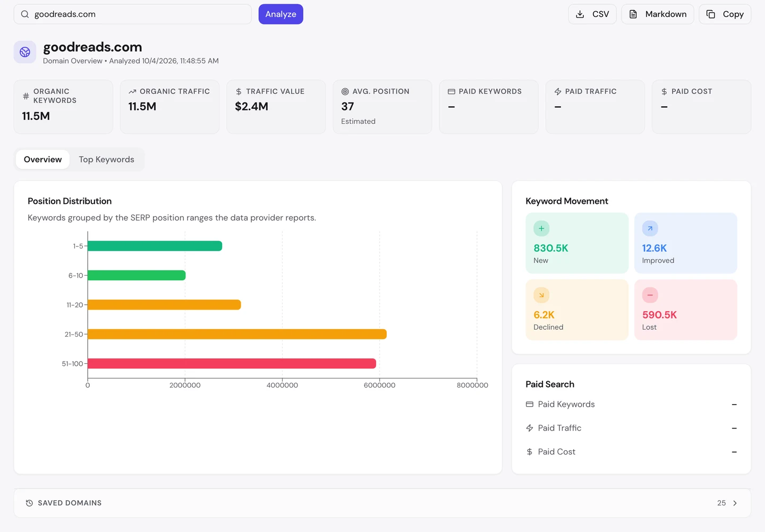Export data with the CSV button
Viewport: 765px width, 532px height.
(x=592, y=14)
